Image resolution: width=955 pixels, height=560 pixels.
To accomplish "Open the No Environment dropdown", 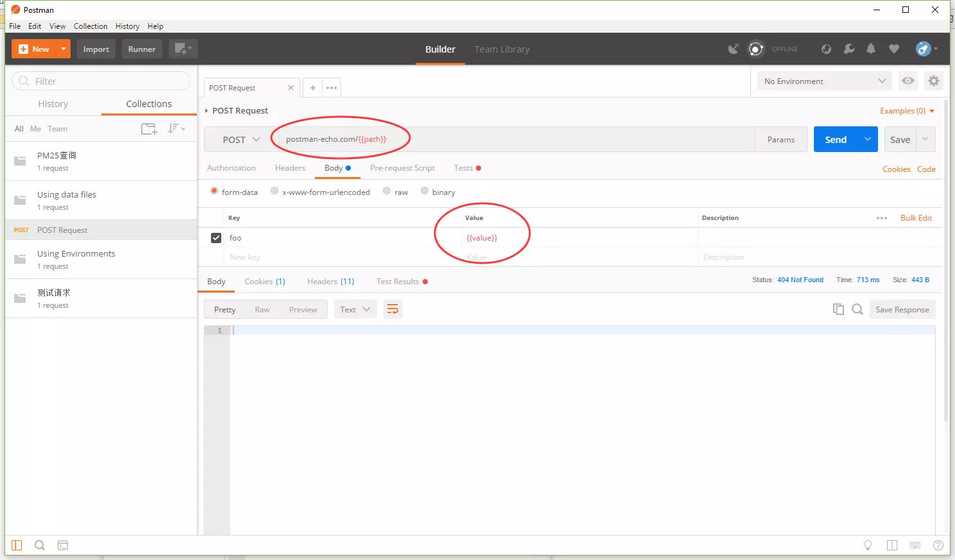I will 825,81.
